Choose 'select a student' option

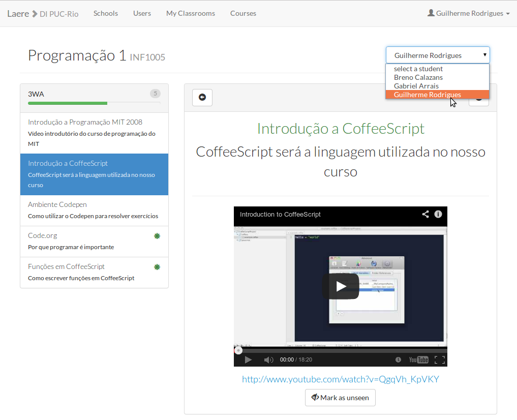tap(437, 69)
